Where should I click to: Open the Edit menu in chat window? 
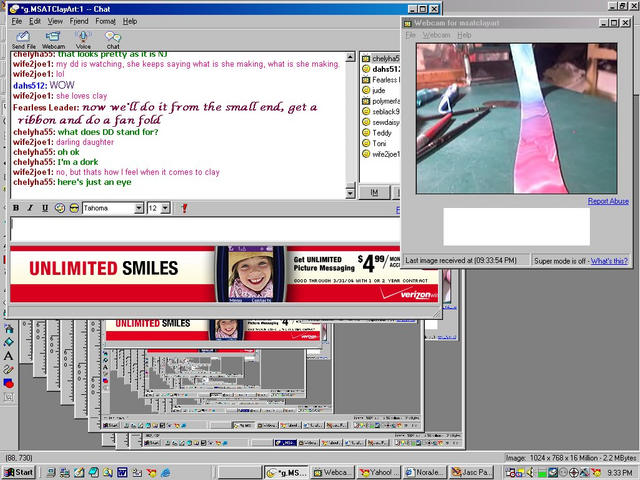35,21
